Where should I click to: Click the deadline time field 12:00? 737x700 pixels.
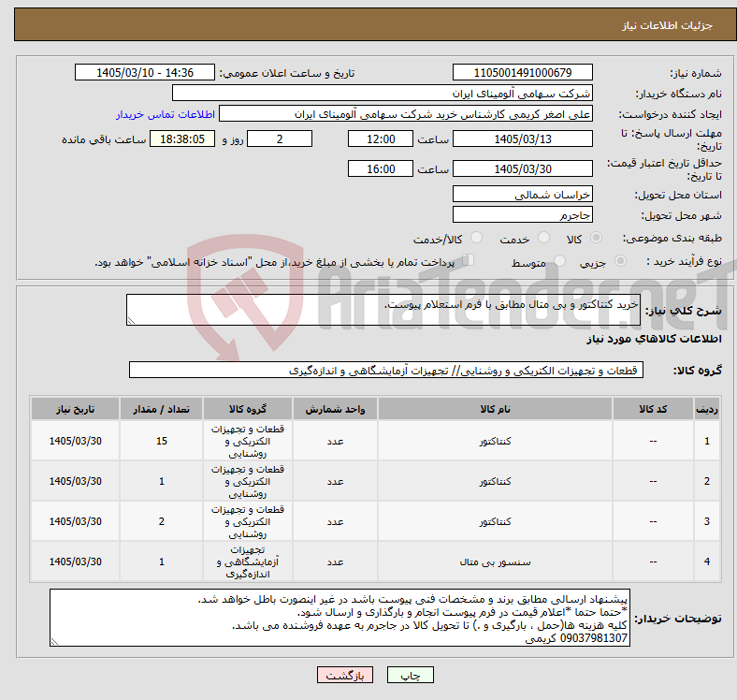tap(381, 139)
